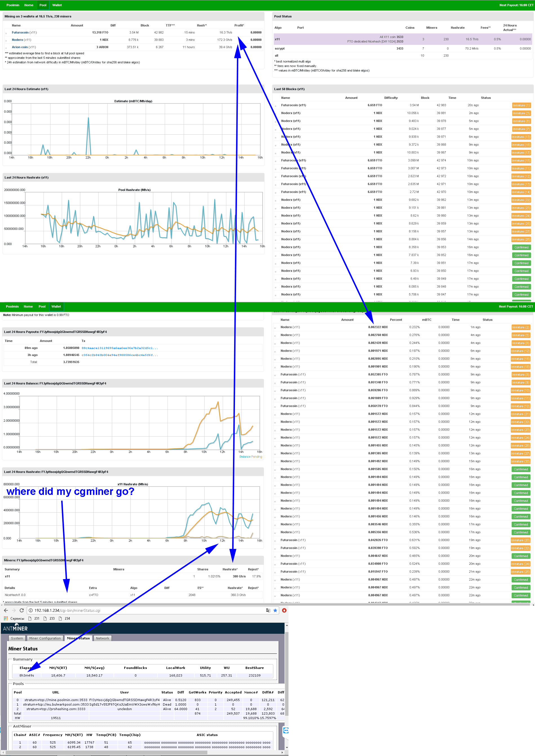Click the 16.3 Th/s hash value
This screenshot has width=535, height=756.
pyautogui.click(x=226, y=33)
